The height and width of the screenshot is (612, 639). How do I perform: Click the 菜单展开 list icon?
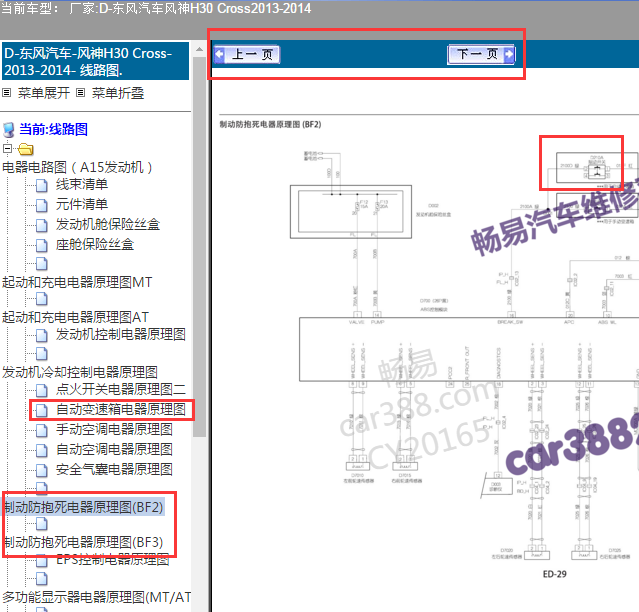tap(7, 93)
